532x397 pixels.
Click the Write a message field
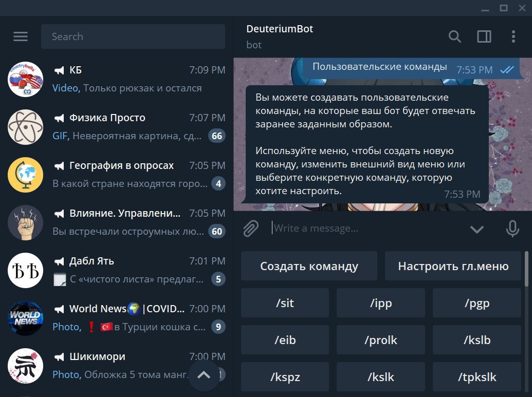[366, 229]
